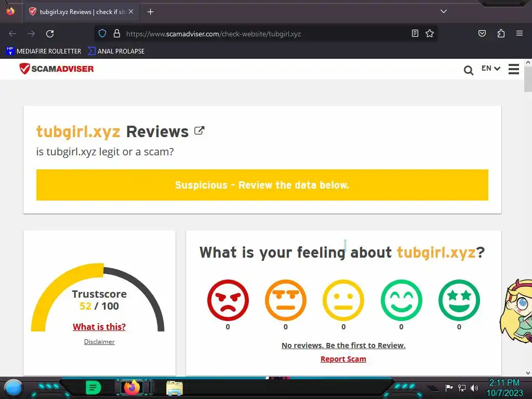The height and width of the screenshot is (399, 532).
Task: Click the trustscore gauge arc
Action: 98,297
